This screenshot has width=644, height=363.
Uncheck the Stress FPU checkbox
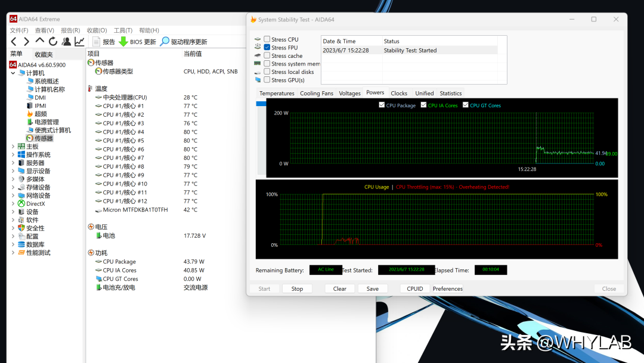[x=267, y=48]
